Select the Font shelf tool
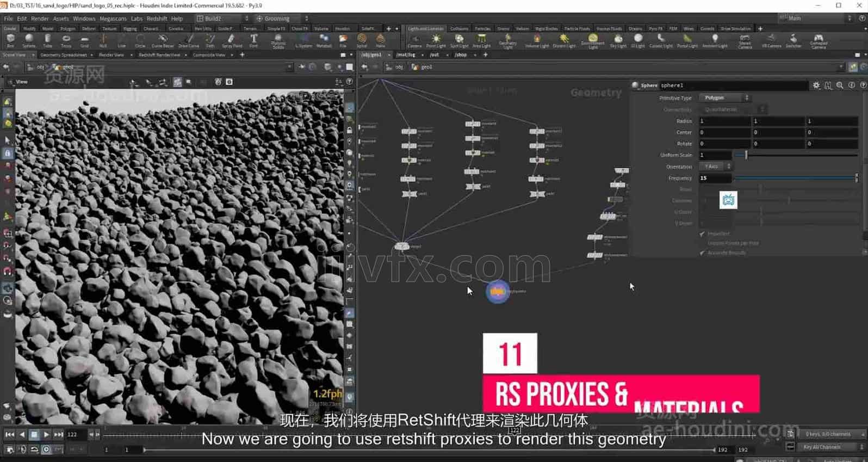Viewport: 868px width, 462px height. click(253, 41)
